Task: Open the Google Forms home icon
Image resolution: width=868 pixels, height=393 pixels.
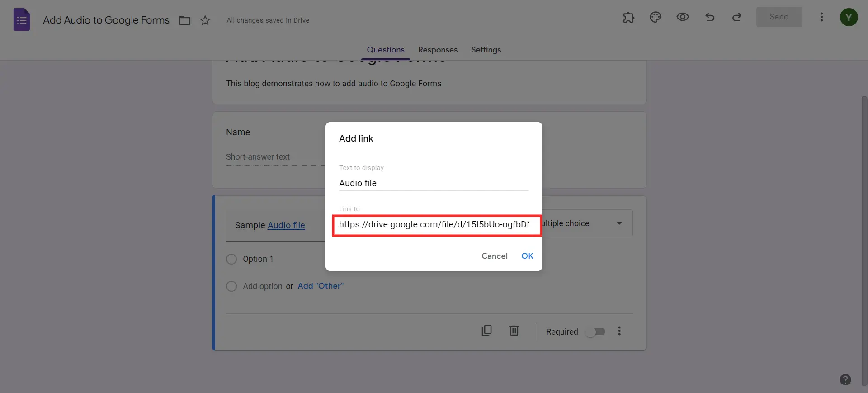Action: coord(22,20)
